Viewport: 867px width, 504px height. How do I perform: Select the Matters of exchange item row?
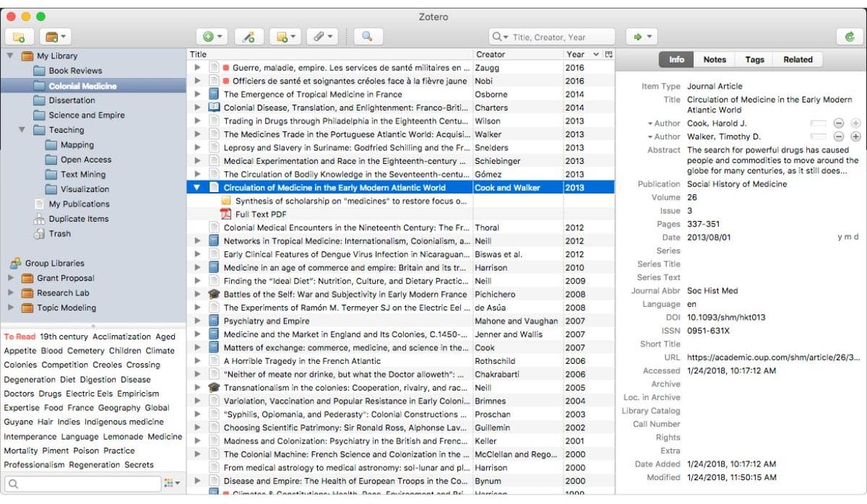coord(401,348)
